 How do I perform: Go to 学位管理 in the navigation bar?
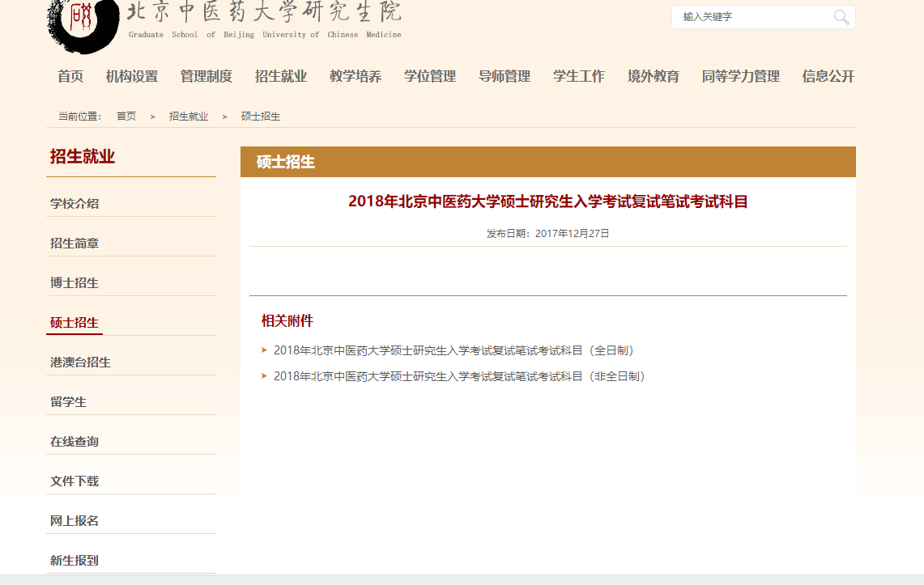430,77
